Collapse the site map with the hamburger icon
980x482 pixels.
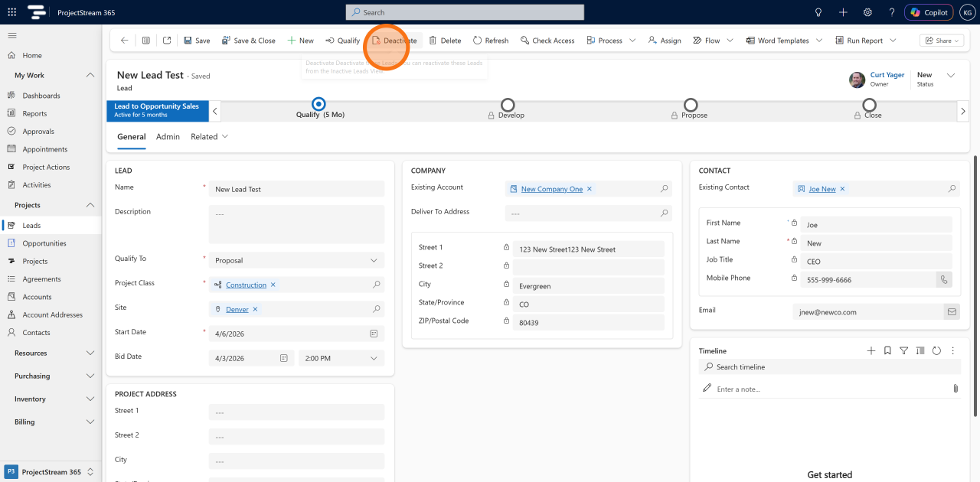click(x=12, y=35)
